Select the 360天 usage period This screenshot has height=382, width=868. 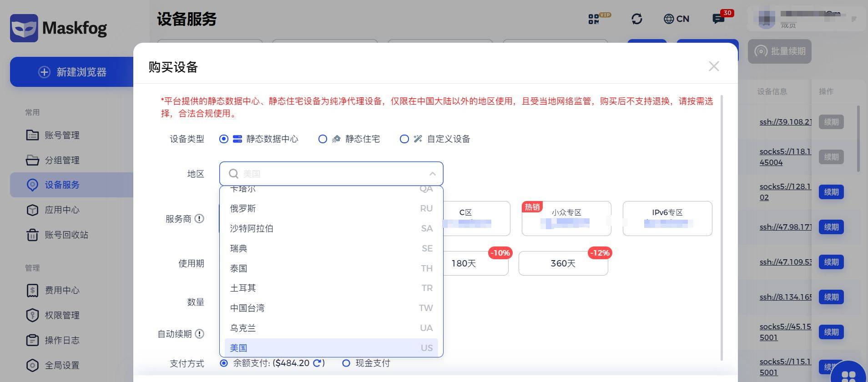pyautogui.click(x=563, y=263)
